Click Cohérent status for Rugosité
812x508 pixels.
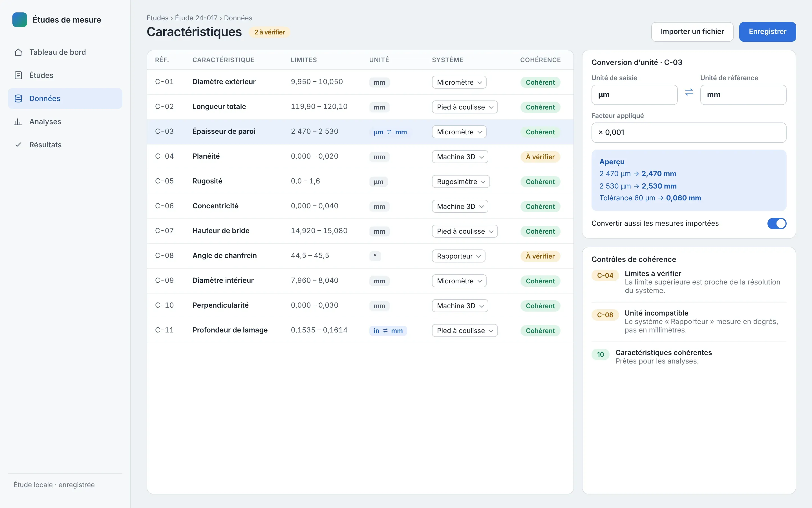tap(540, 182)
